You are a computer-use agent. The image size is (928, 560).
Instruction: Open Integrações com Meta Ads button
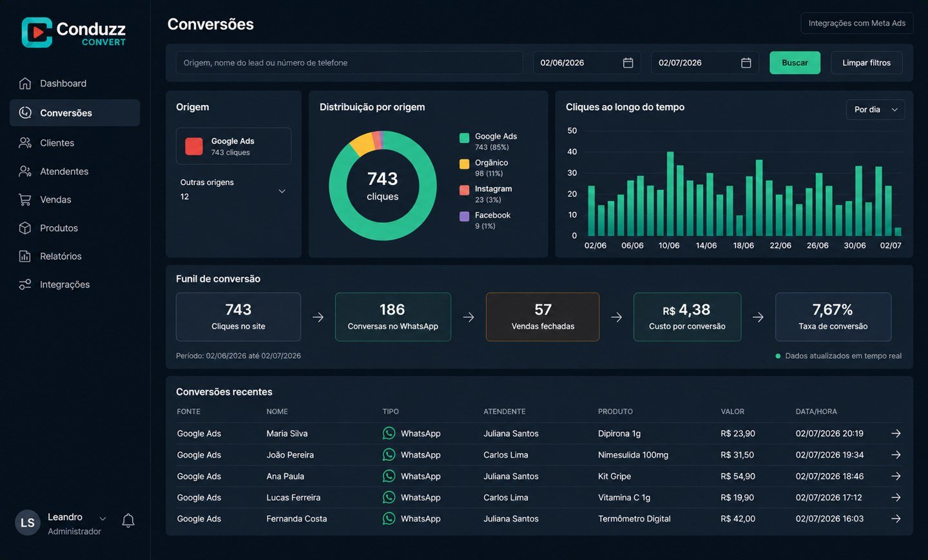[x=856, y=23]
